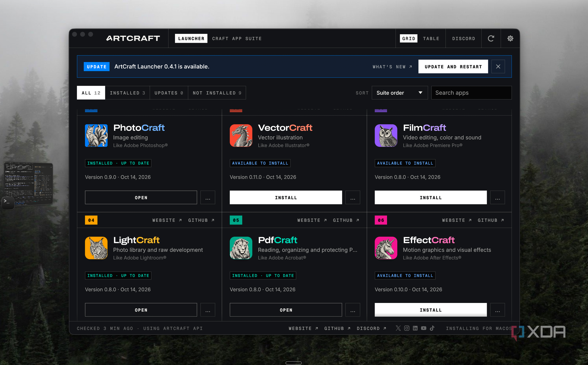Screen dimensions: 588x365
Task: Open EffectCraft's Website link
Action: [x=457, y=220]
